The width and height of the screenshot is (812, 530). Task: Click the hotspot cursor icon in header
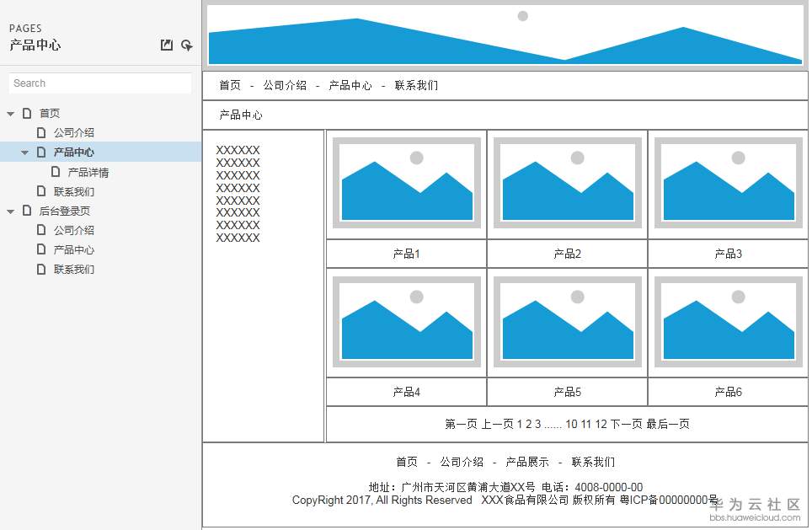(187, 45)
